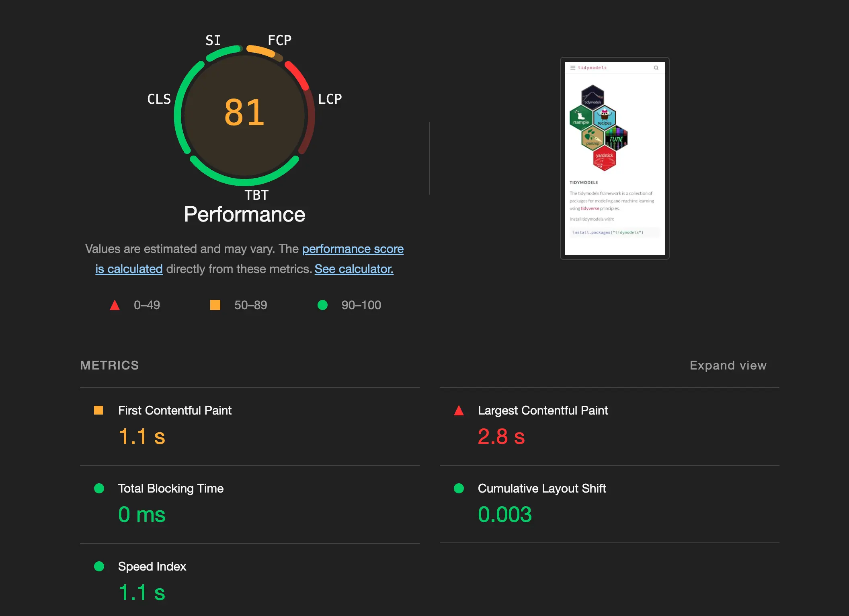The width and height of the screenshot is (849, 616).
Task: Open the performance score link
Action: 353,249
